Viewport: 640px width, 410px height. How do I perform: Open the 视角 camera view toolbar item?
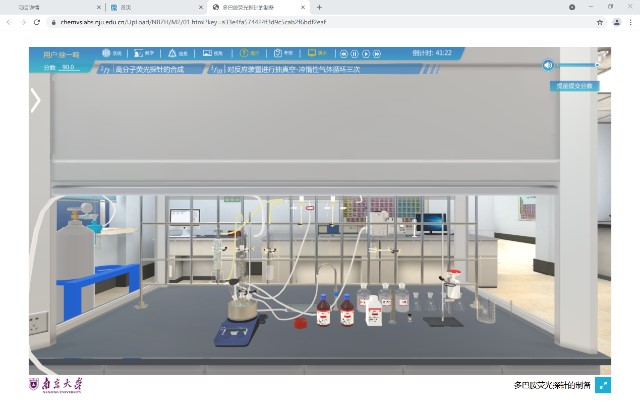point(212,53)
